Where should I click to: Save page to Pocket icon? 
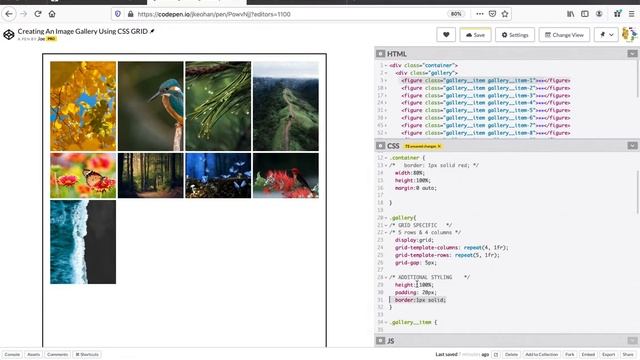point(492,14)
